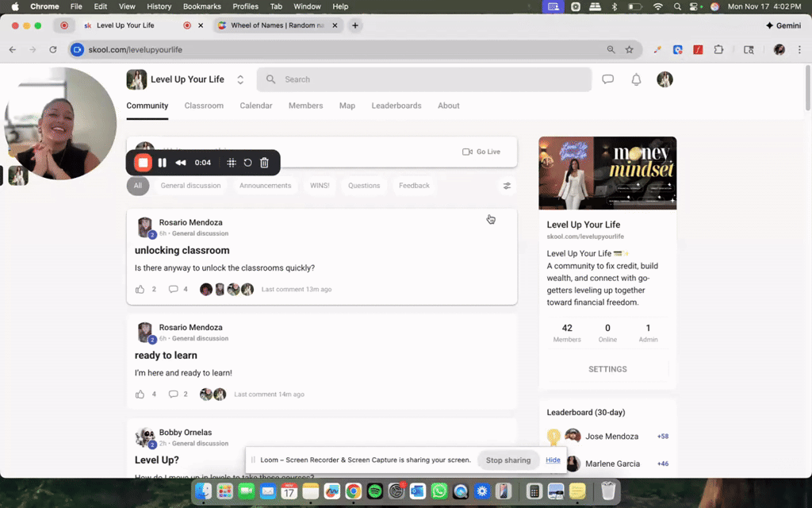812x508 pixels.
Task: Stop the Loom recording with red button
Action: (143, 163)
